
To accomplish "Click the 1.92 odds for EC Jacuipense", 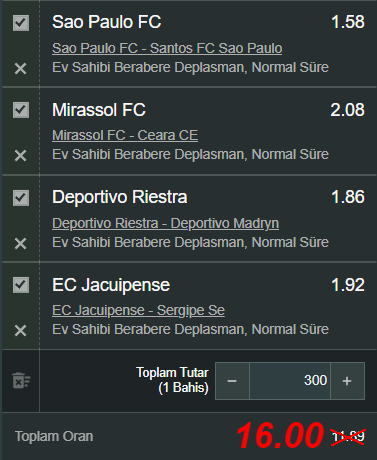I will point(348,285).
